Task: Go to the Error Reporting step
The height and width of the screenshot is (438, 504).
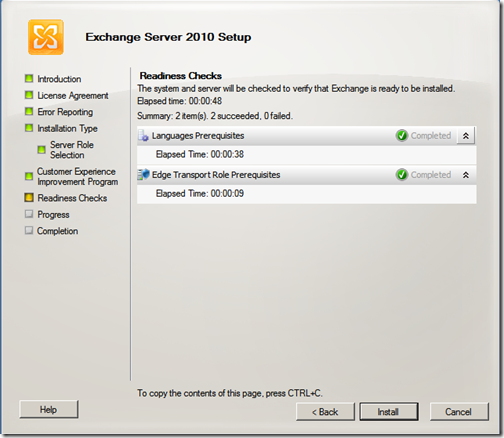Action: click(x=65, y=112)
